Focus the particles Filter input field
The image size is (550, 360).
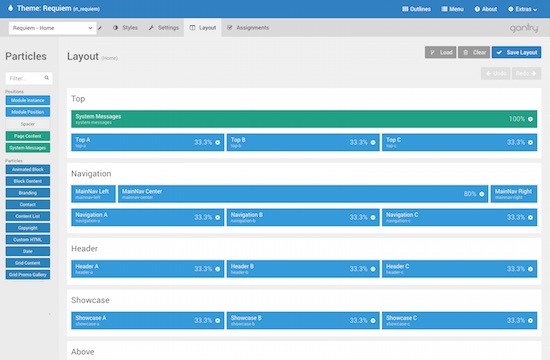click(x=29, y=78)
